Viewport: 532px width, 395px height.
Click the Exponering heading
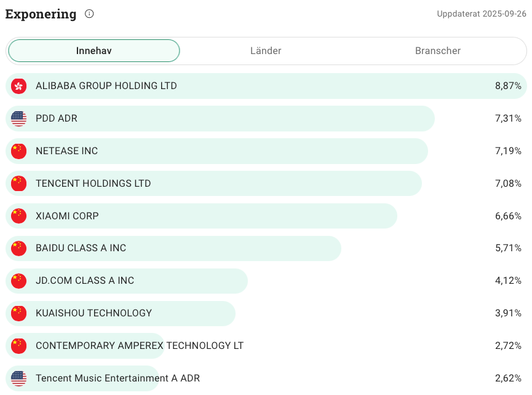tap(41, 15)
